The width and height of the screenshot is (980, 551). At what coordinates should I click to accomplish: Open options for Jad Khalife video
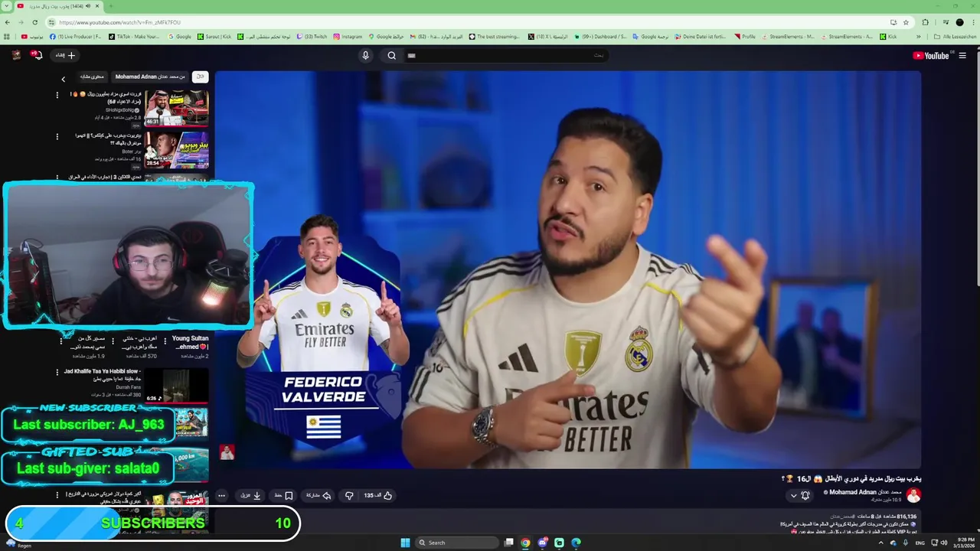(x=57, y=372)
